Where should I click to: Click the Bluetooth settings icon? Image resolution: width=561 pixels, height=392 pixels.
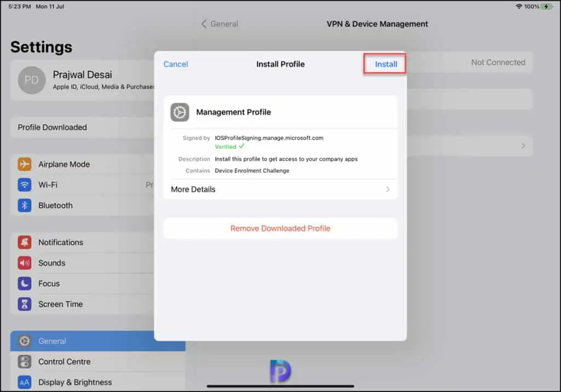click(x=24, y=205)
